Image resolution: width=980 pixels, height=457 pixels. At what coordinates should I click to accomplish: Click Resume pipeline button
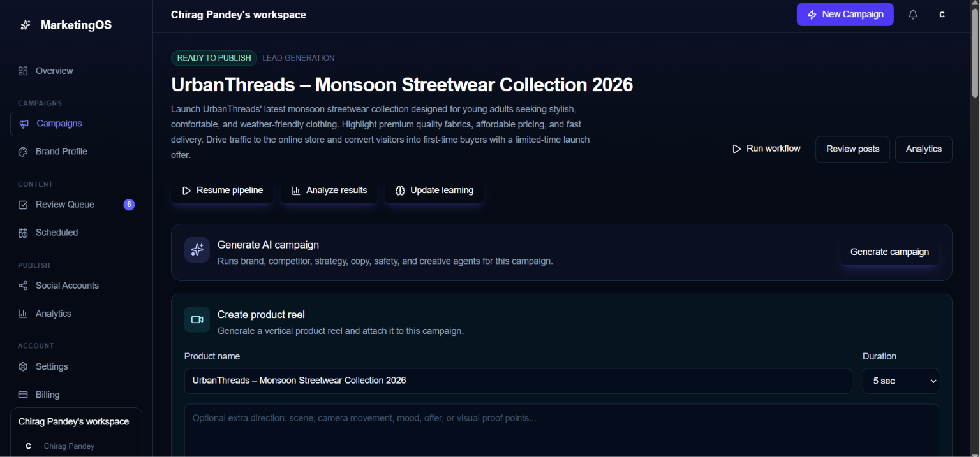(222, 190)
